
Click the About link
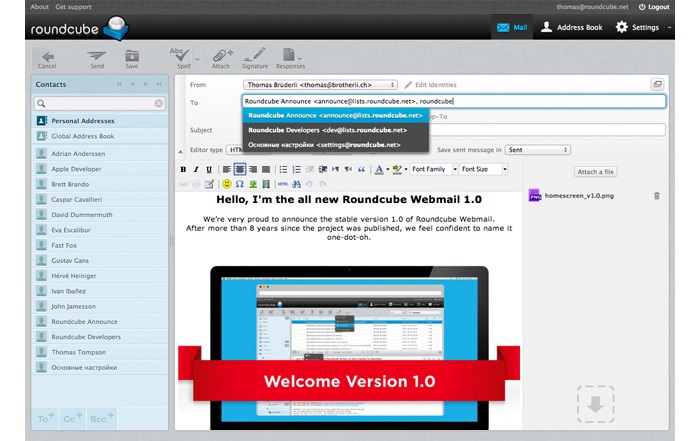pyautogui.click(x=39, y=7)
